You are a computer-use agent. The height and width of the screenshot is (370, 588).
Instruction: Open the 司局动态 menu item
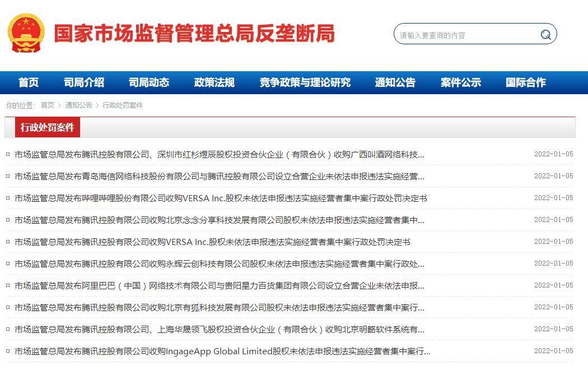149,82
